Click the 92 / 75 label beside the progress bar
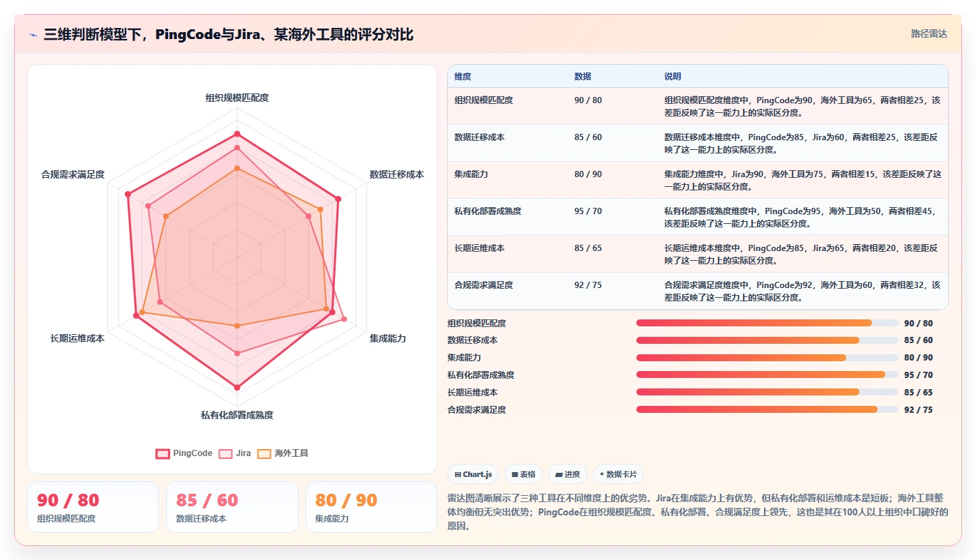The height and width of the screenshot is (560, 976). pyautogui.click(x=918, y=410)
